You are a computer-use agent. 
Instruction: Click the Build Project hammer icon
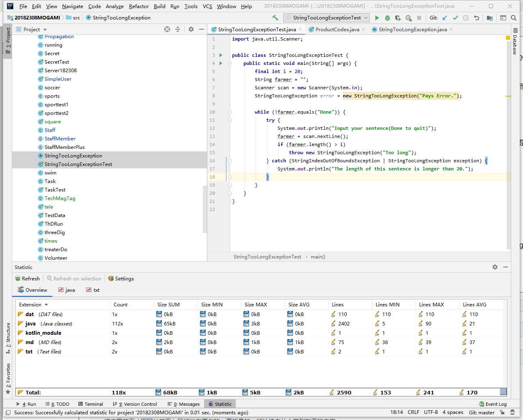275,17
